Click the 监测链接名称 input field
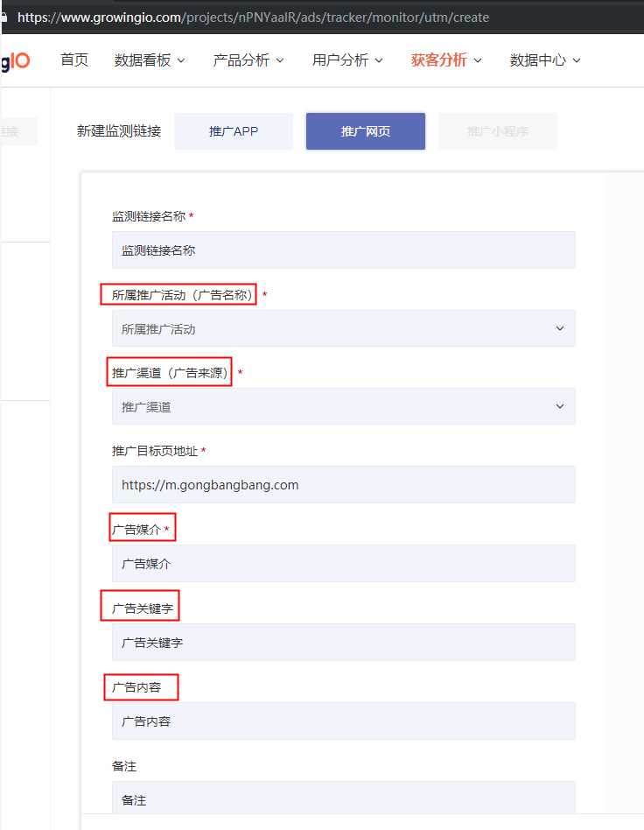This screenshot has height=830, width=644. coord(343,250)
